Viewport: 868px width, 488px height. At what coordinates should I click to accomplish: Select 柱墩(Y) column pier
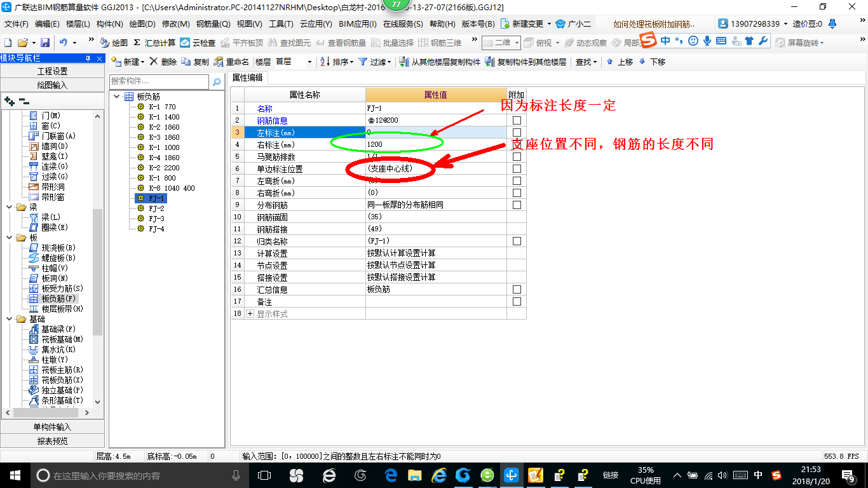point(49,360)
